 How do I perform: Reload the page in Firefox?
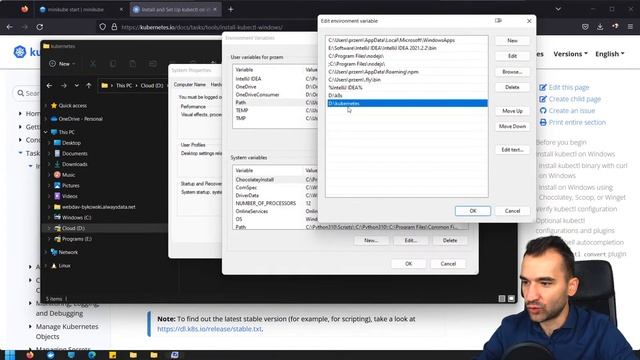40,27
